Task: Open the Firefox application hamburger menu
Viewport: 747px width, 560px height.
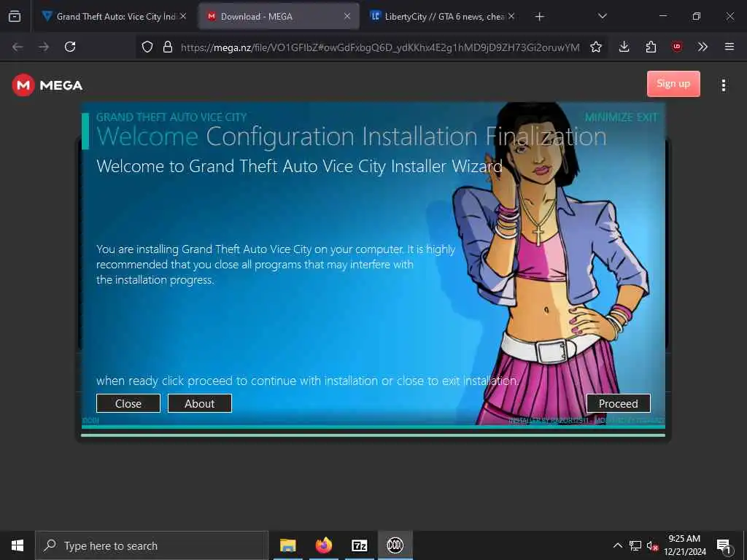Action: point(729,47)
